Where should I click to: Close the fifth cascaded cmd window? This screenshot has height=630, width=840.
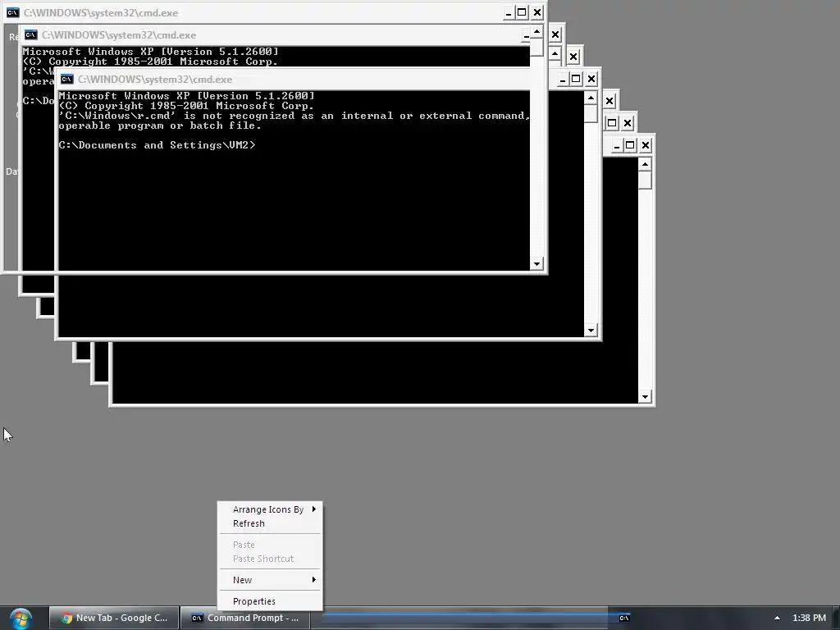609,101
